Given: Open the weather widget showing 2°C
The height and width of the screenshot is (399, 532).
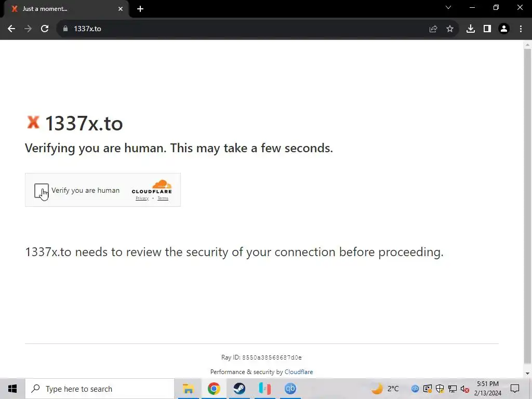Looking at the screenshot, I should [x=385, y=389].
